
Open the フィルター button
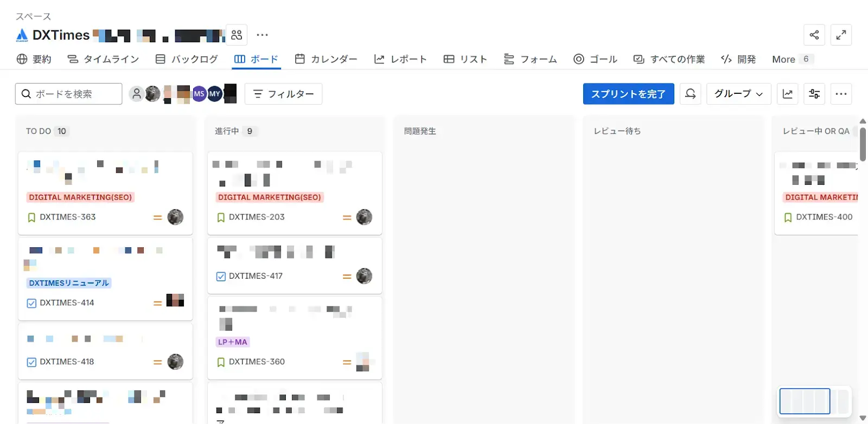(283, 94)
